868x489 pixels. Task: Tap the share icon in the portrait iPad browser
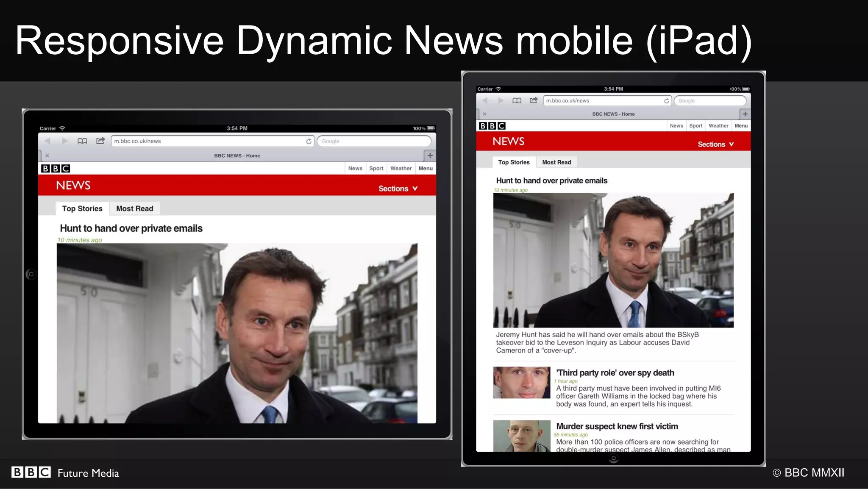click(534, 100)
